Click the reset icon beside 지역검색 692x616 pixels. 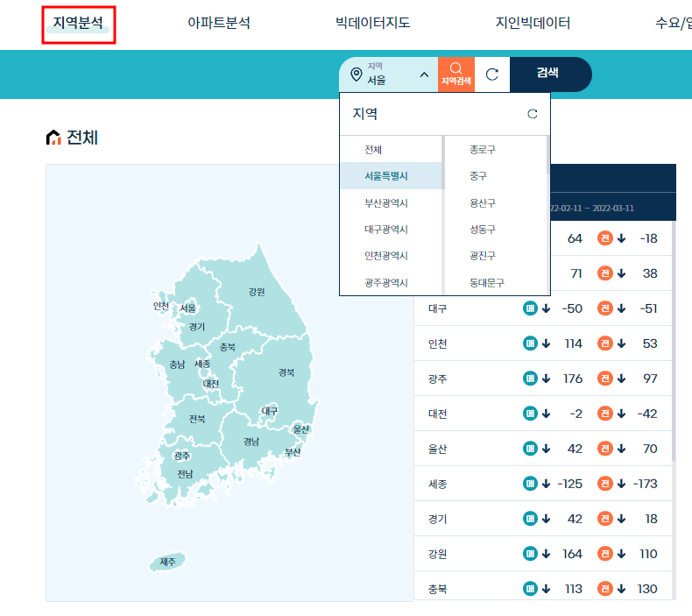point(492,74)
